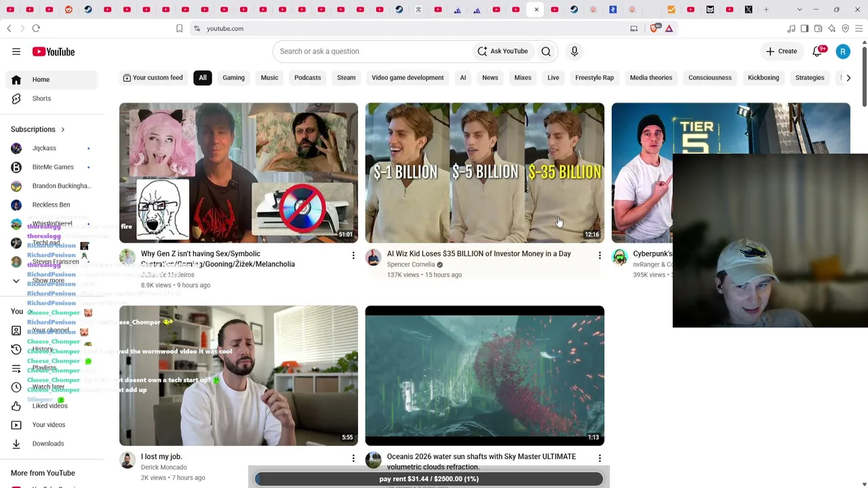The width and height of the screenshot is (868, 488).
Task: Open more actions for the AI Wiz Kid video
Action: click(x=599, y=256)
